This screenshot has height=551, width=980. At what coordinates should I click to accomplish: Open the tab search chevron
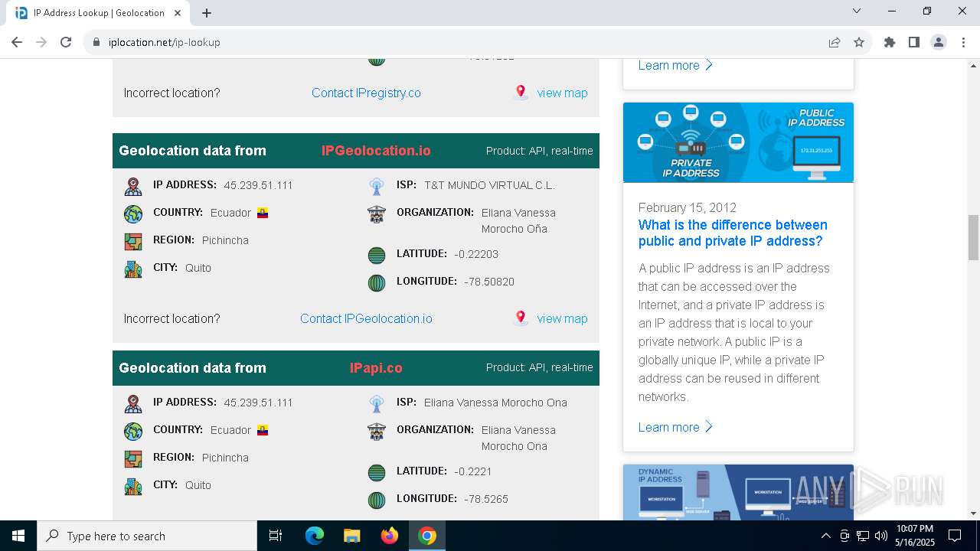click(x=857, y=11)
